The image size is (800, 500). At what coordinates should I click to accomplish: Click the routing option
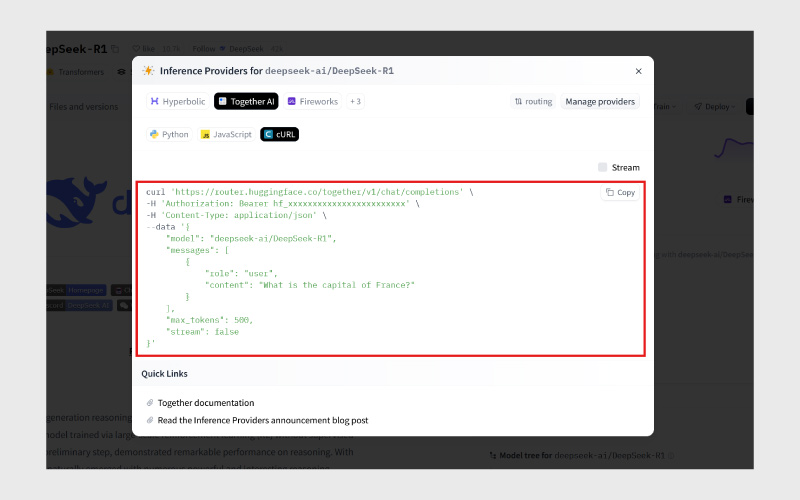coord(533,101)
